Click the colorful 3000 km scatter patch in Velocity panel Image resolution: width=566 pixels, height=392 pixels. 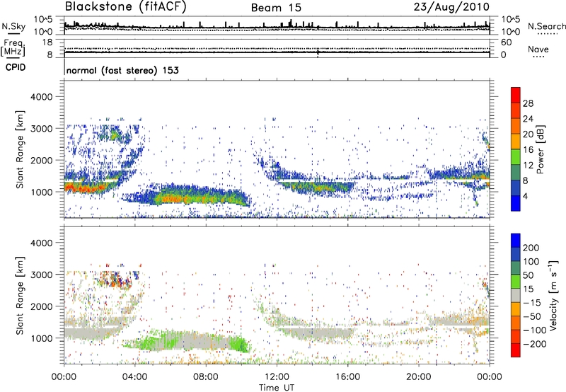pos(116,279)
